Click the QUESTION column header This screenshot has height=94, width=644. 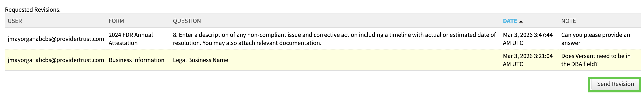pos(187,21)
